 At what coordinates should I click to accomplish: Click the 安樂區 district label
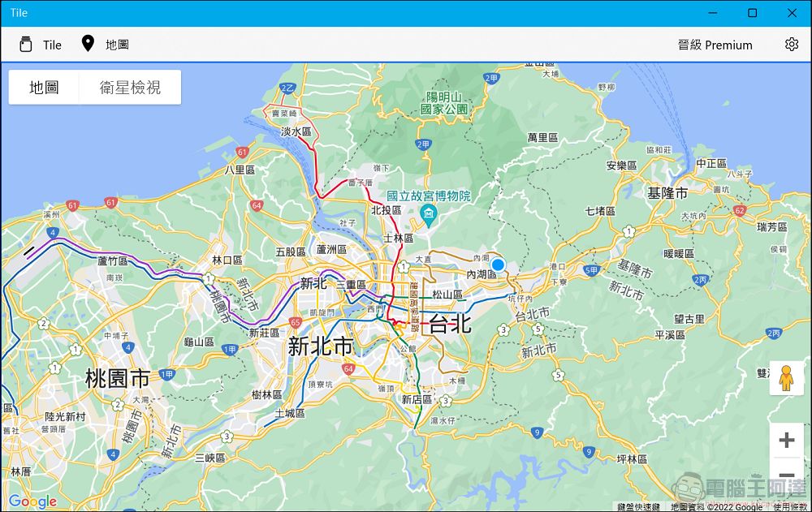pyautogui.click(x=621, y=166)
